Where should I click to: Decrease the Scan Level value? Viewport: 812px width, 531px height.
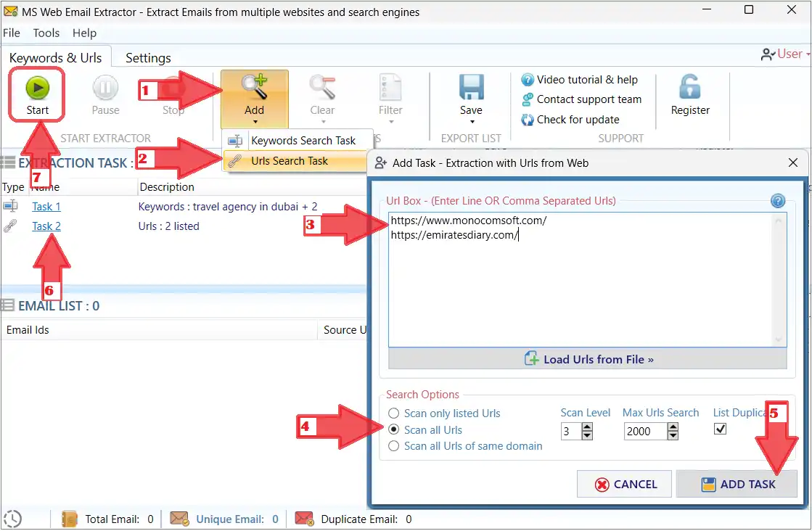[587, 435]
